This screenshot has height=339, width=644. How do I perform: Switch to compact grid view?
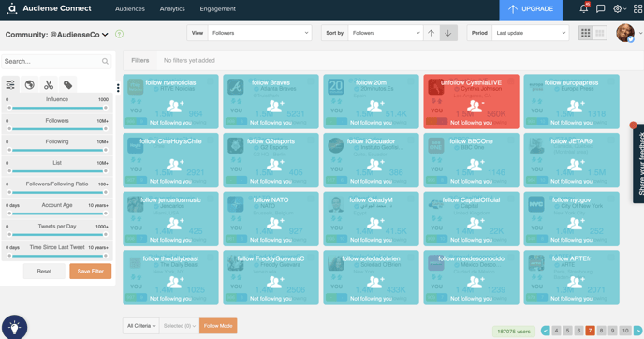tap(600, 33)
